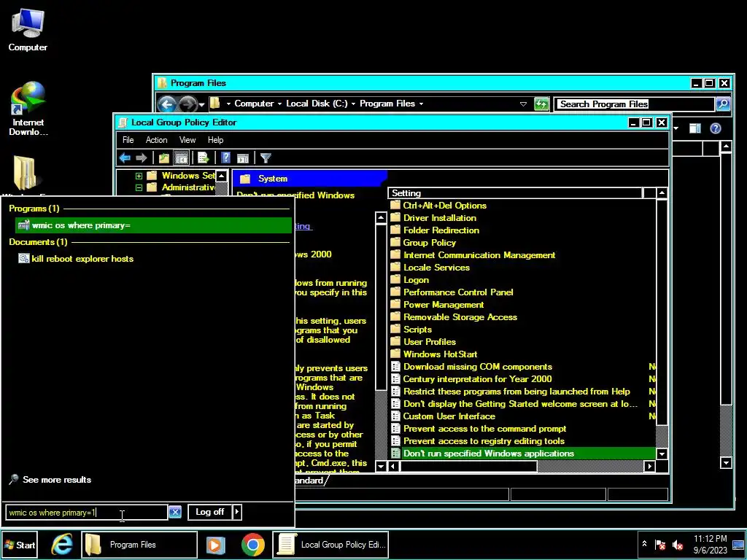The width and height of the screenshot is (747, 560).
Task: Click the Search Program Files box
Action: click(634, 104)
